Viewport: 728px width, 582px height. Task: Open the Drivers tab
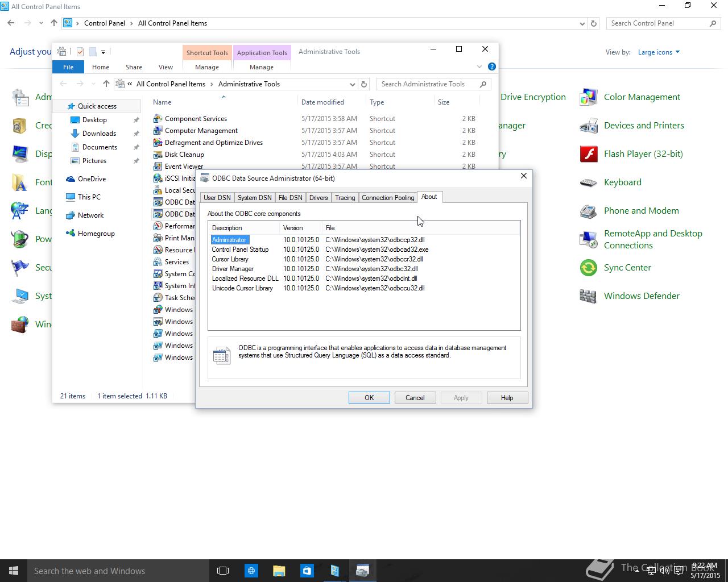coord(318,198)
